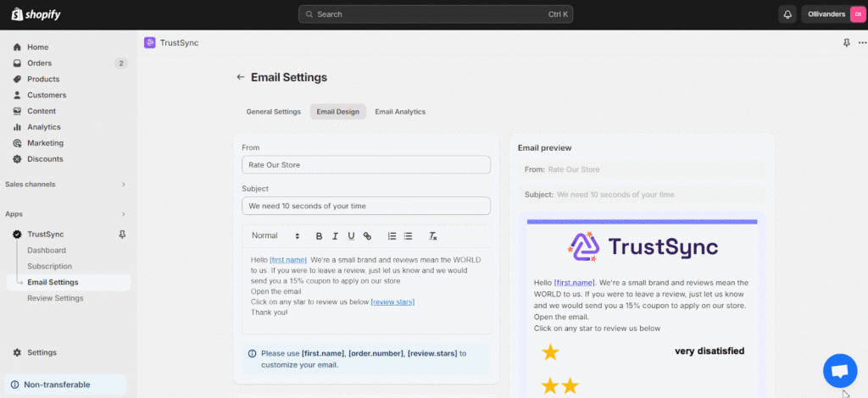Toggle italic formatting
The image size is (868, 398).
tap(335, 236)
